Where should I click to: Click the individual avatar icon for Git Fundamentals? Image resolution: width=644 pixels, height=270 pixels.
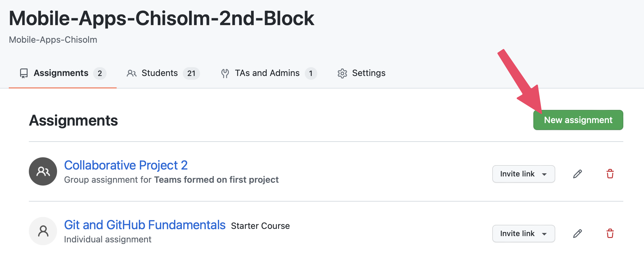pos(43,231)
